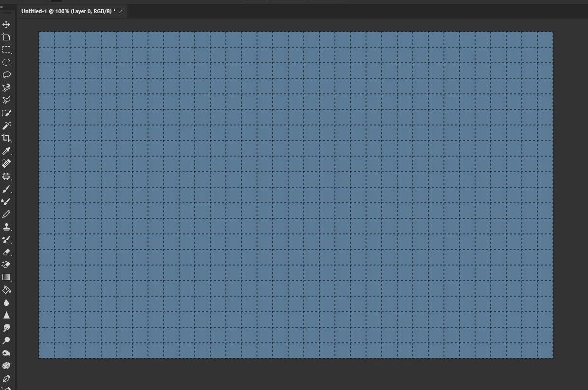588x390 pixels.
Task: Select the Eraser tool
Action: (x=6, y=252)
